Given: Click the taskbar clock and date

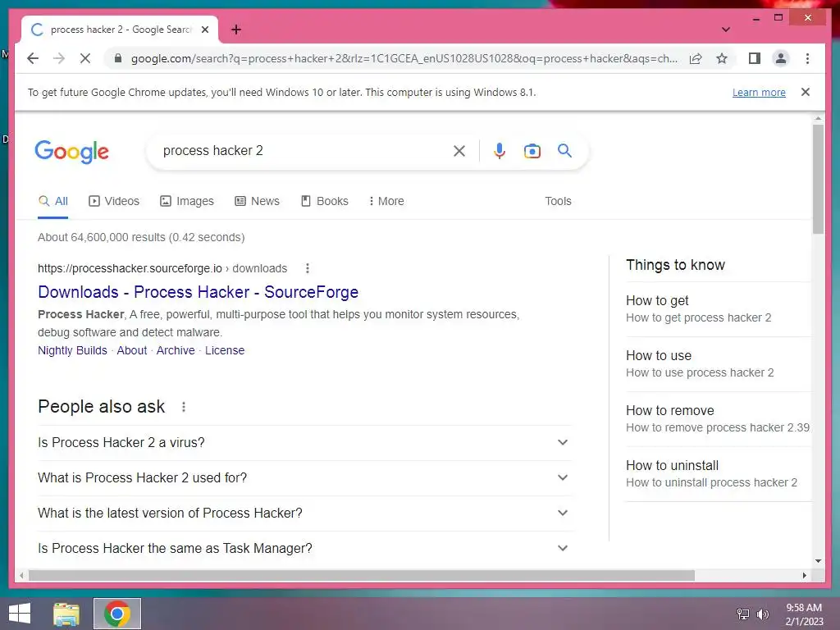Looking at the screenshot, I should pyautogui.click(x=804, y=614).
